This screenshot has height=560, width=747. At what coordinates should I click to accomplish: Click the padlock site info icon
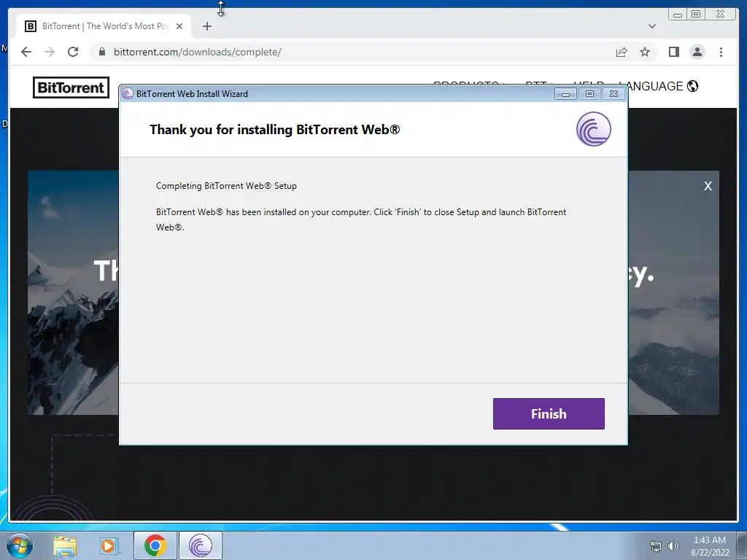pyautogui.click(x=102, y=52)
